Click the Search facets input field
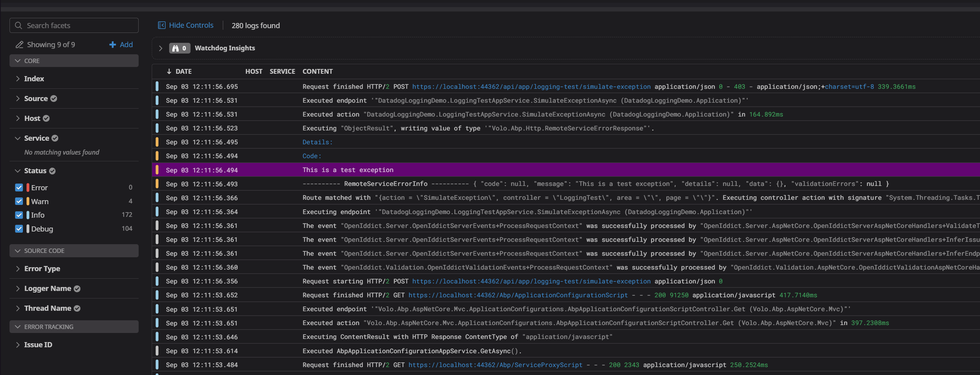 point(74,25)
